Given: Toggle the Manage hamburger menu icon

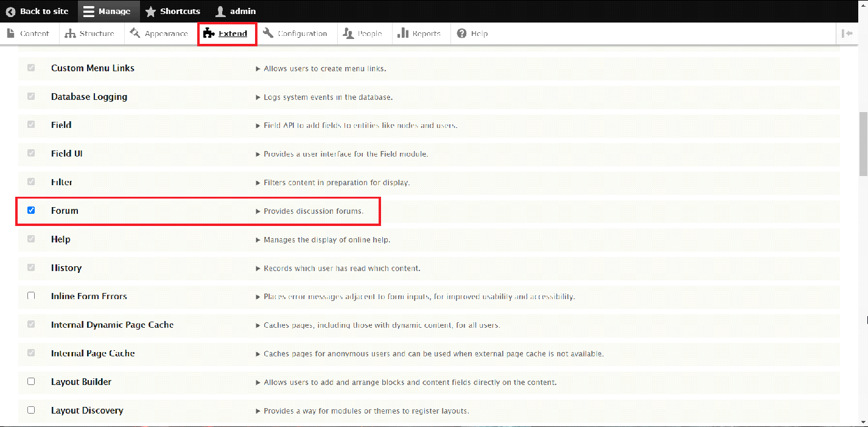Looking at the screenshot, I should coord(89,12).
